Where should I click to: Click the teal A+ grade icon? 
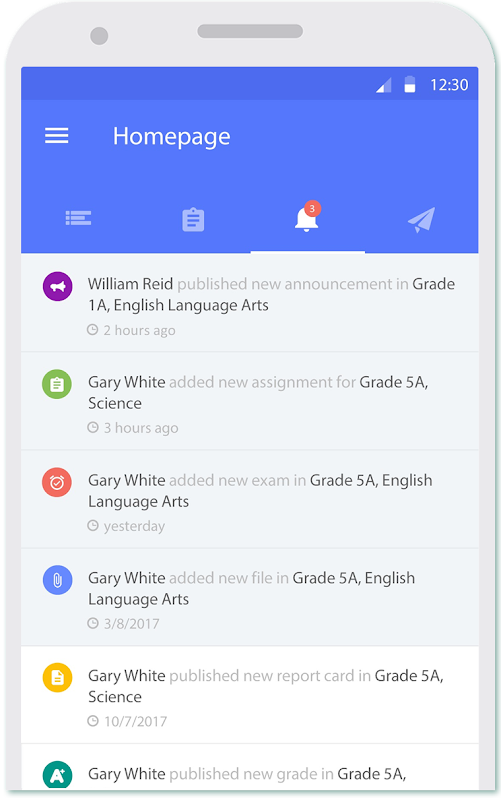[57, 775]
